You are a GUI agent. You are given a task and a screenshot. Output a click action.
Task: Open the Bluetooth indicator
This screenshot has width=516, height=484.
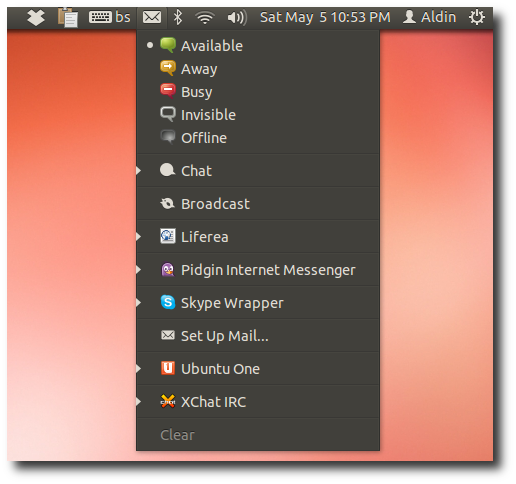pyautogui.click(x=178, y=17)
